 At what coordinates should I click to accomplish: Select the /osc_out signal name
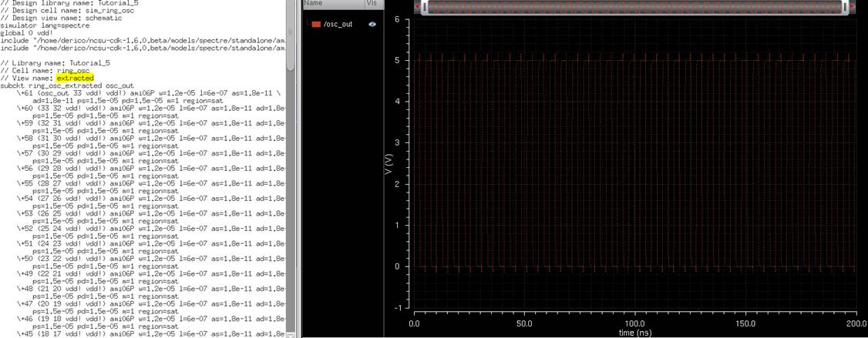338,25
